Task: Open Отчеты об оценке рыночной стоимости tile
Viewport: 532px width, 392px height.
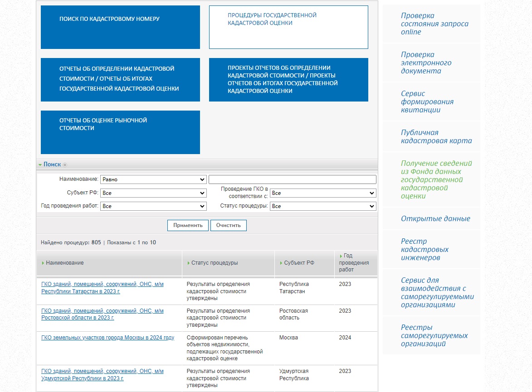Action: tap(121, 132)
